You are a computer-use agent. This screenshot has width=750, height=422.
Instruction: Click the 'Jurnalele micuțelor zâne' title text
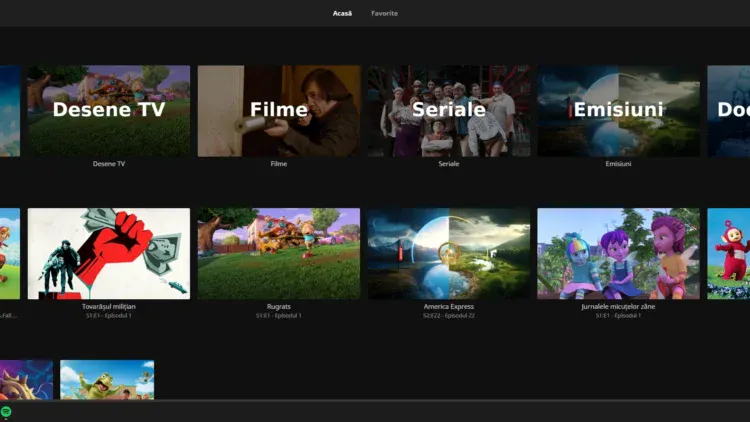coord(618,306)
